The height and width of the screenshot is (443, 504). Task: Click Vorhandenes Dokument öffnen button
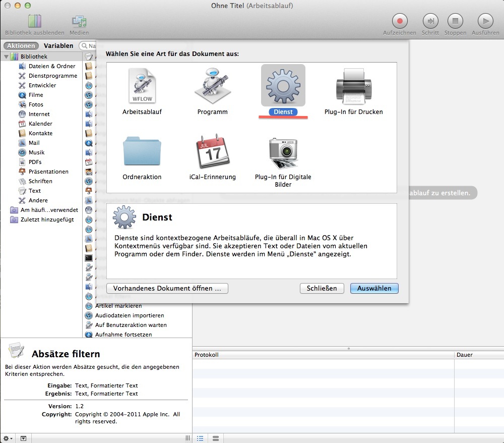pyautogui.click(x=167, y=288)
